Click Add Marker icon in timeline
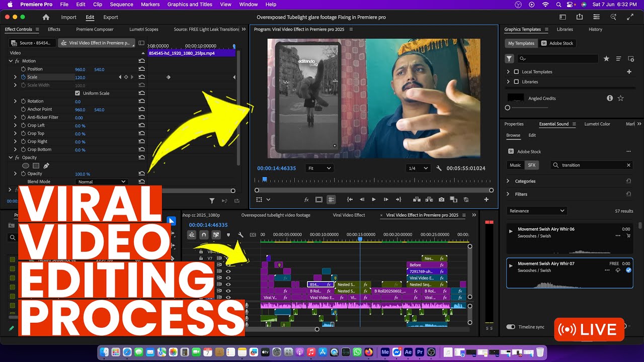This screenshot has height=362, width=644. coord(228,235)
